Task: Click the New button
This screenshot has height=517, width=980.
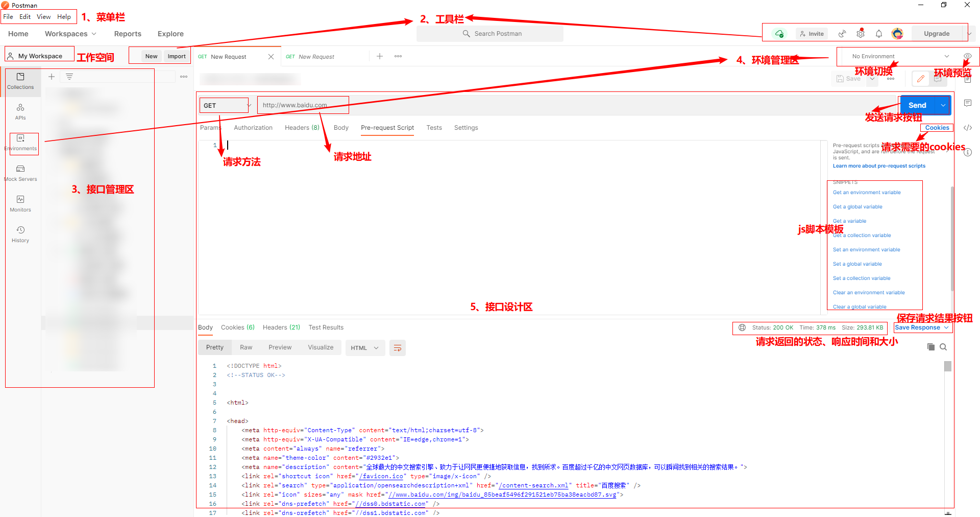Action: tap(151, 56)
